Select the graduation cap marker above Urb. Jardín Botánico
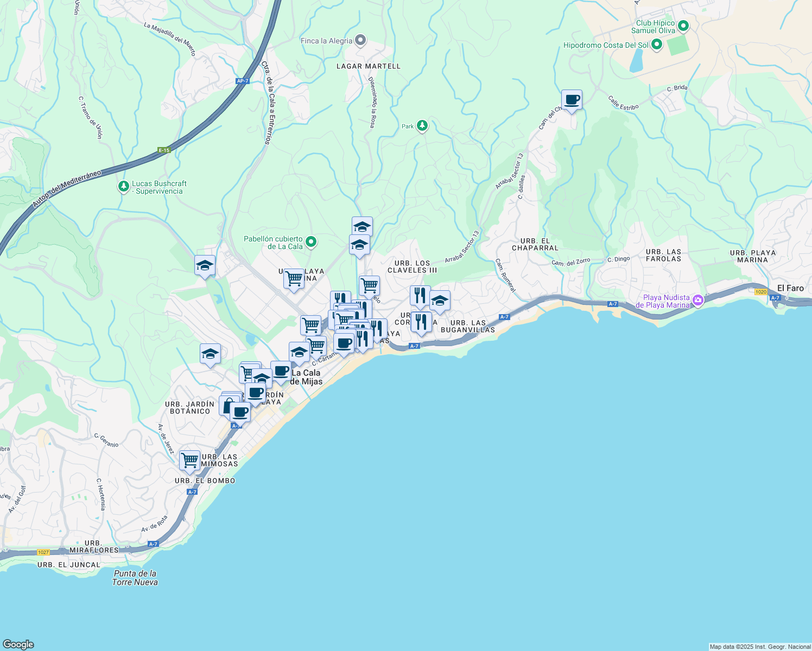This screenshot has height=651, width=812. pyautogui.click(x=210, y=353)
